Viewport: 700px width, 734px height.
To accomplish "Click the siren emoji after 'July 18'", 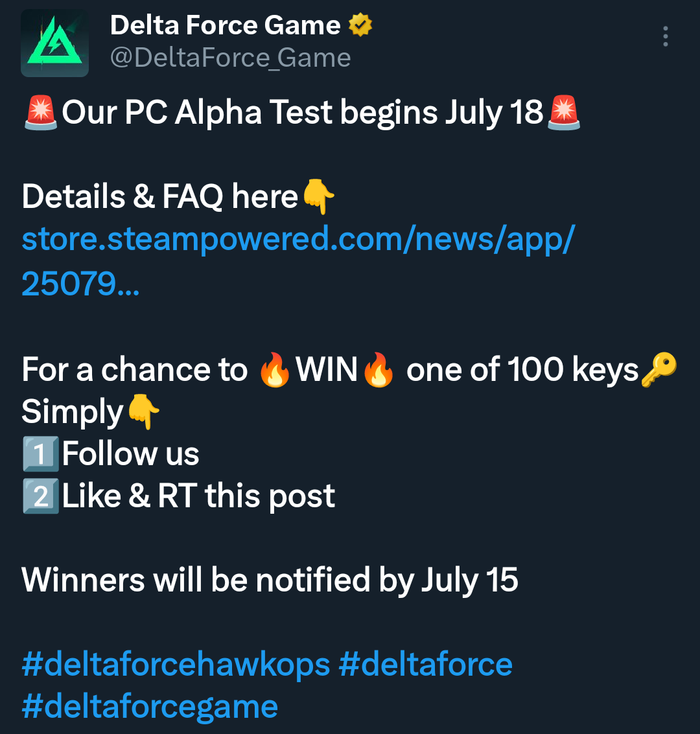I will point(564,112).
